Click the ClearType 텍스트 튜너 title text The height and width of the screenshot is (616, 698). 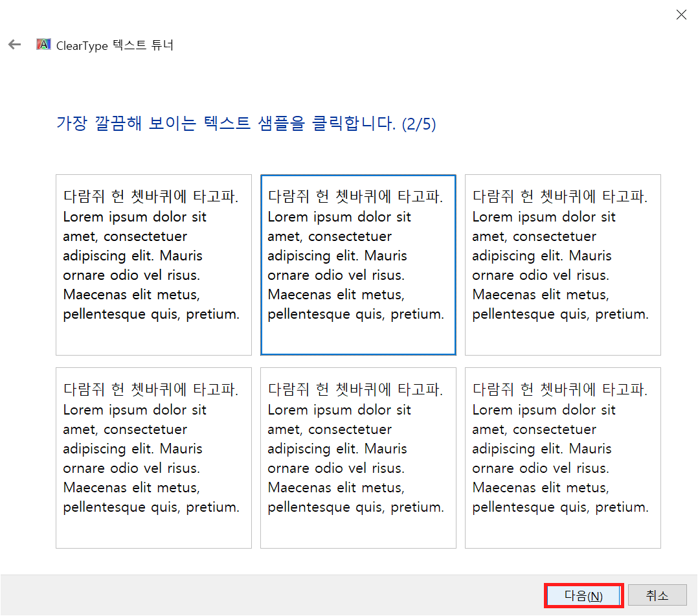point(115,45)
